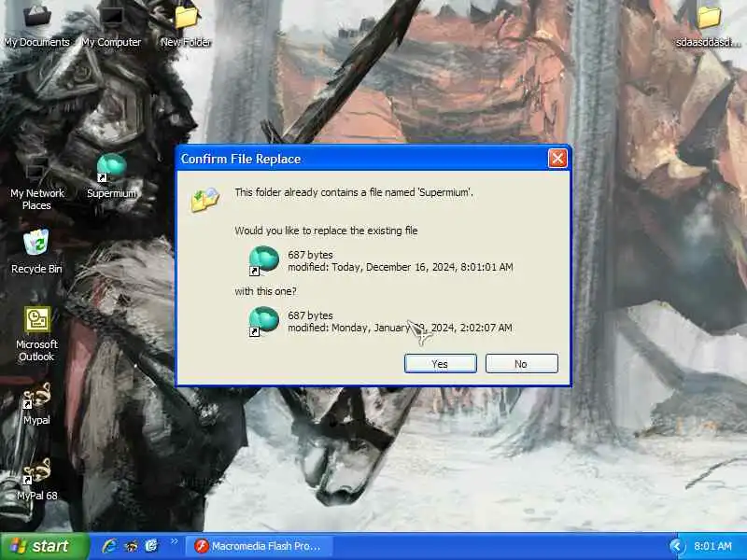Select the My Network Places icon

click(x=36, y=186)
